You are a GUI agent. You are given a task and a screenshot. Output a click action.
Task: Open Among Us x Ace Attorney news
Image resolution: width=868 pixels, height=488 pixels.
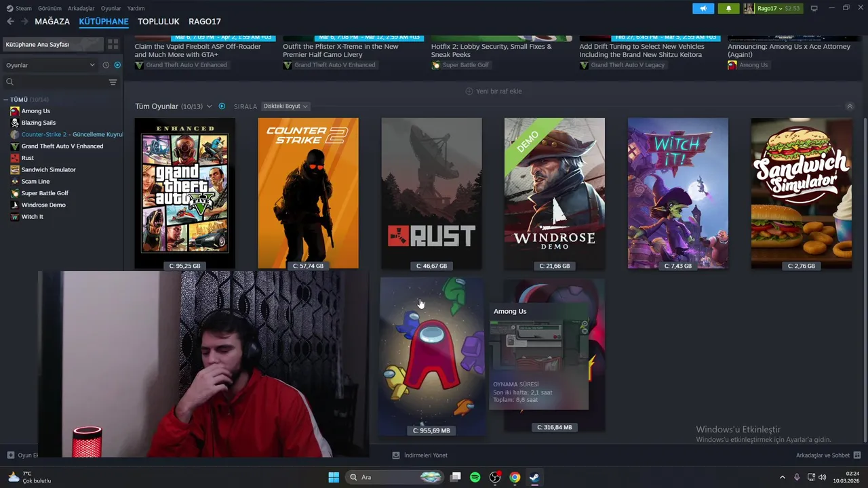point(789,51)
